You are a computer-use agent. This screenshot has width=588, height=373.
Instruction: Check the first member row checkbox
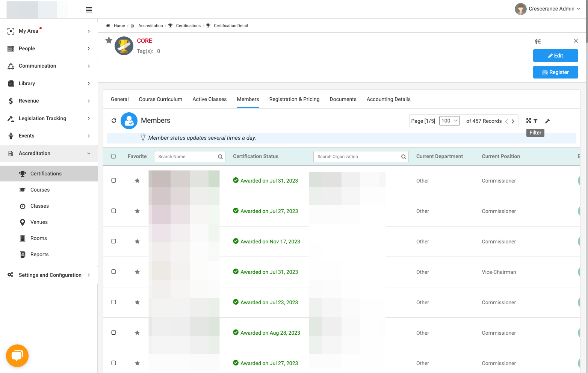coord(113,180)
